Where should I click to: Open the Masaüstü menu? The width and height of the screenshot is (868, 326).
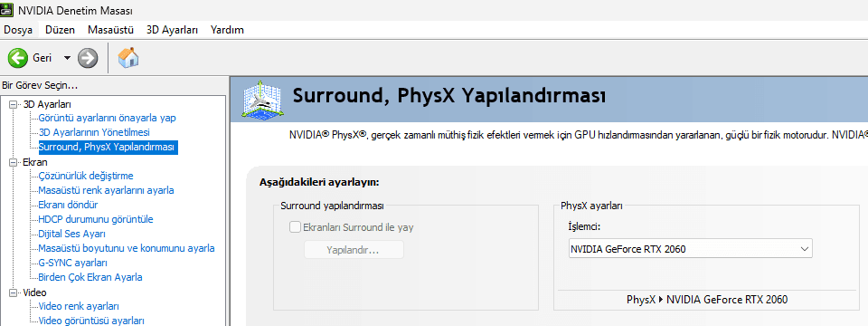pos(110,30)
